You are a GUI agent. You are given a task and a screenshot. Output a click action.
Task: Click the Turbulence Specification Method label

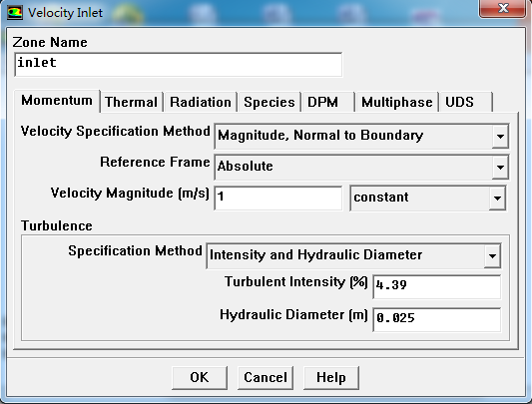point(135,251)
